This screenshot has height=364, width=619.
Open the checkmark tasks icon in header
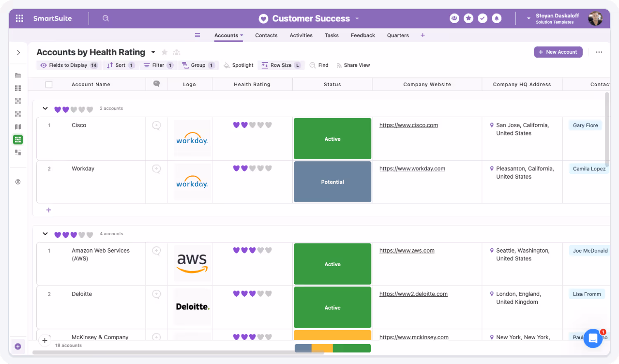tap(482, 18)
